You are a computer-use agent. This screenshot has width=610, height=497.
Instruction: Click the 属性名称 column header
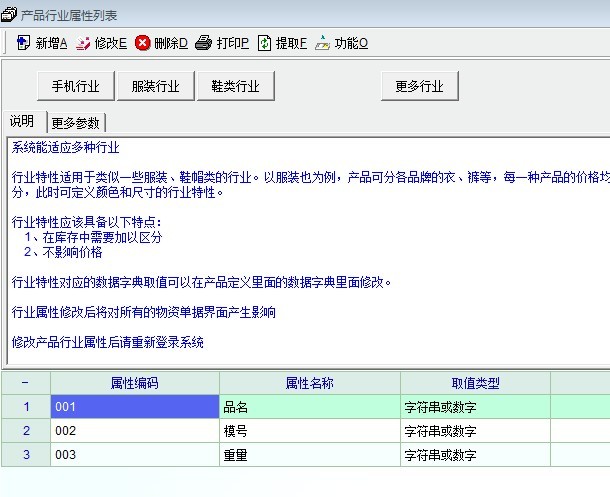click(310, 383)
